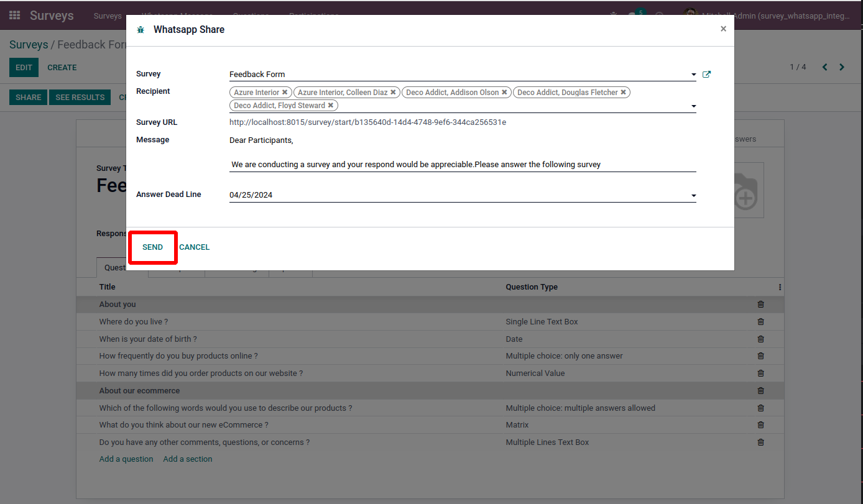Click 'Add a section' link
This screenshot has height=504, width=863.
187,459
